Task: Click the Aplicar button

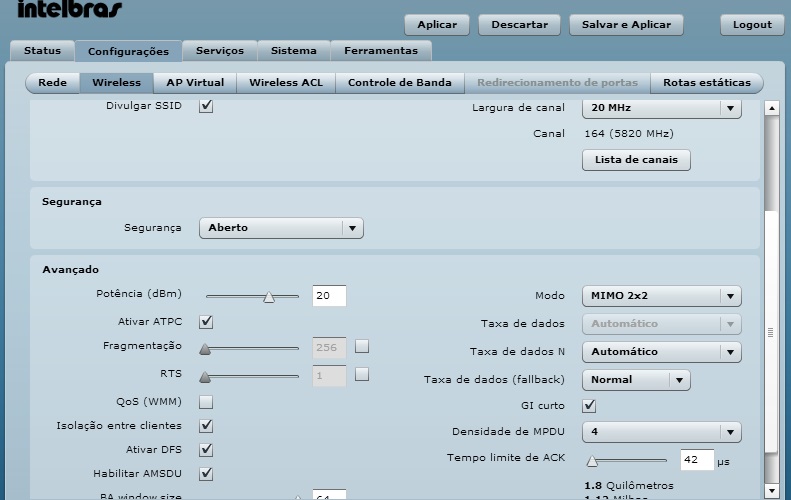Action: coord(437,25)
